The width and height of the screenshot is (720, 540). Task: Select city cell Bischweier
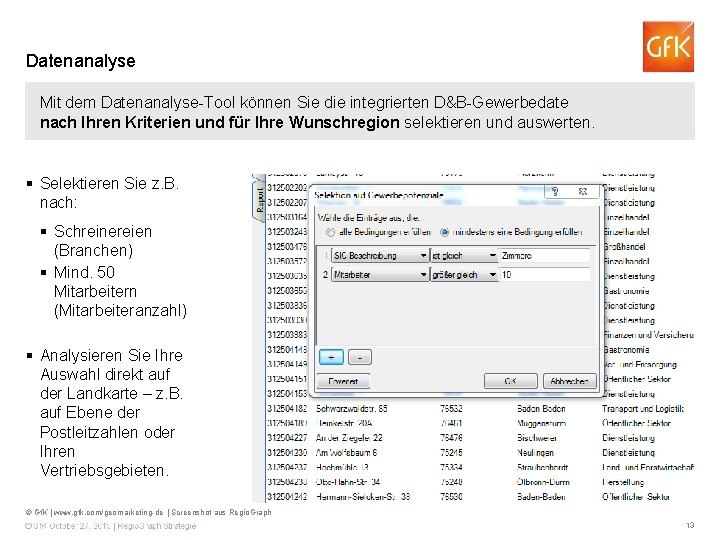pos(537,438)
